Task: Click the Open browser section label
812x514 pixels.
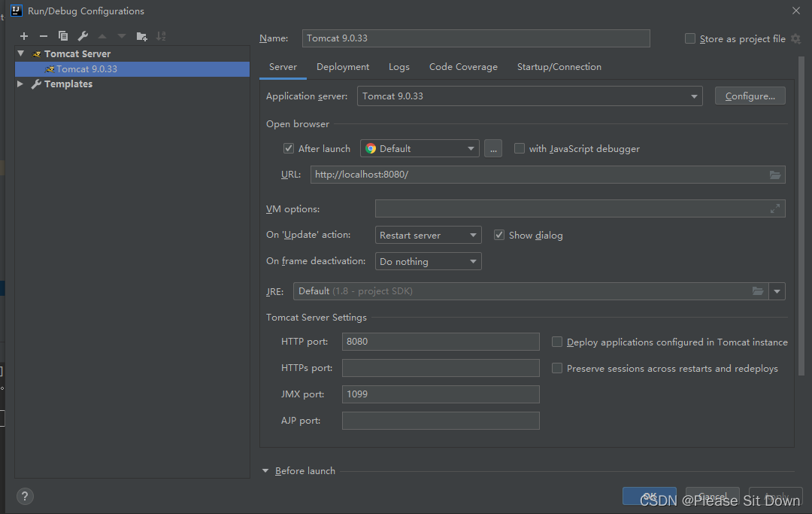Action: pos(297,124)
